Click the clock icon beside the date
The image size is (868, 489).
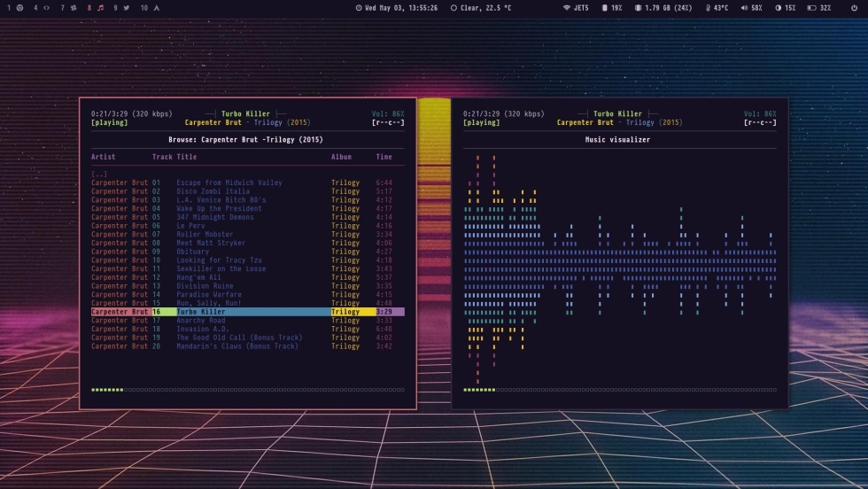358,8
